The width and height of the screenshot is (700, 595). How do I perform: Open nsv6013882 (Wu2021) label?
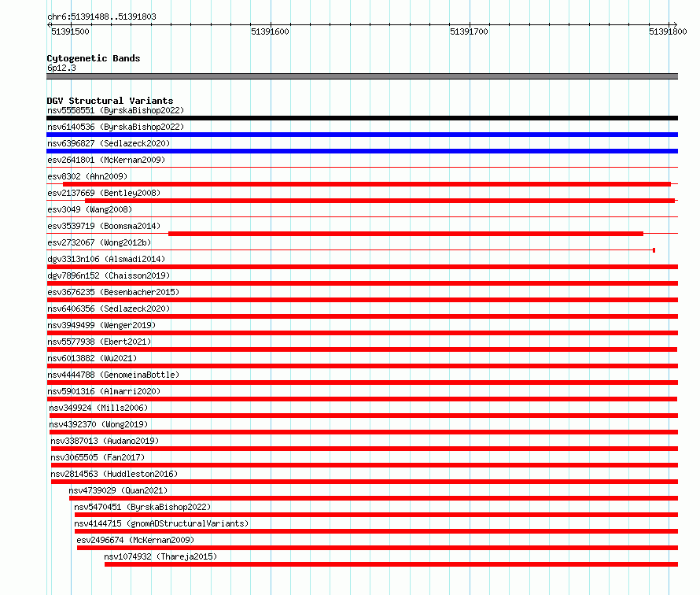tap(92, 358)
